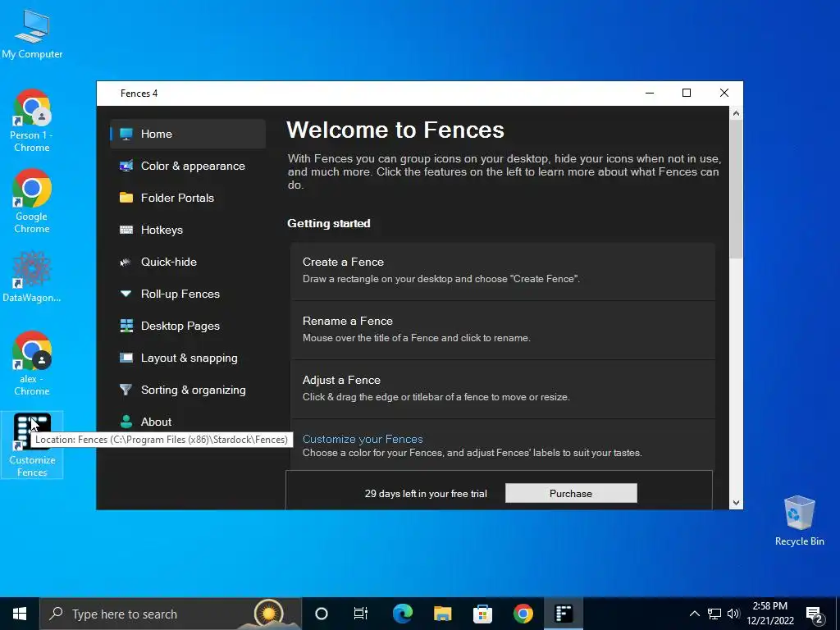Click the 'Getting started' heading
Screen dimensions: 840x630
point(328,223)
